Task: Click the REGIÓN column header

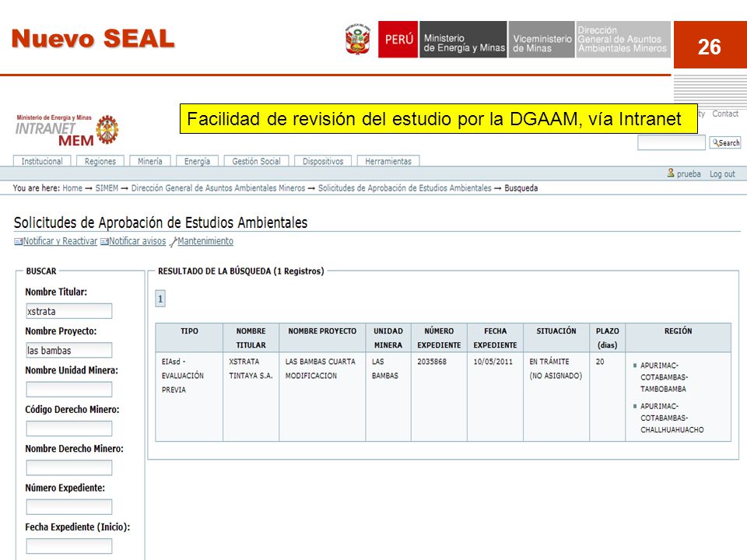Action: coord(678,338)
